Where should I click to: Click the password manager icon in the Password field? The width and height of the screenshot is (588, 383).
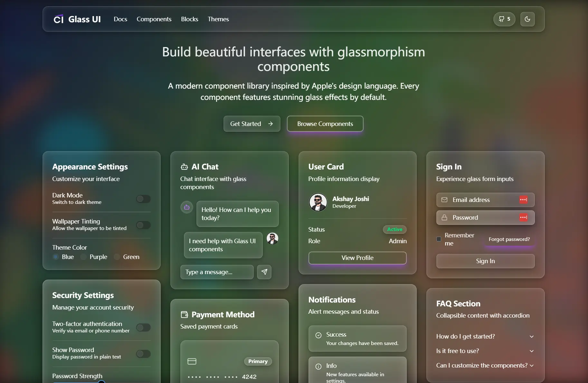click(x=523, y=217)
